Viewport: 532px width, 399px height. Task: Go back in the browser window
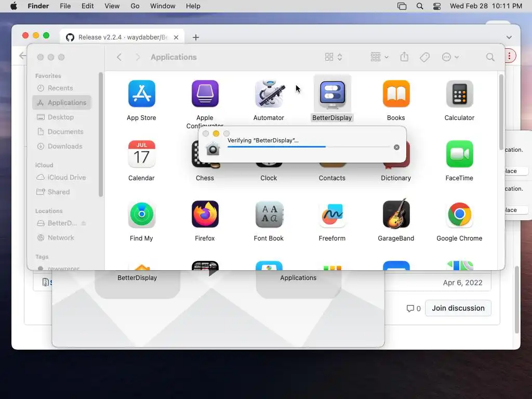22,56
